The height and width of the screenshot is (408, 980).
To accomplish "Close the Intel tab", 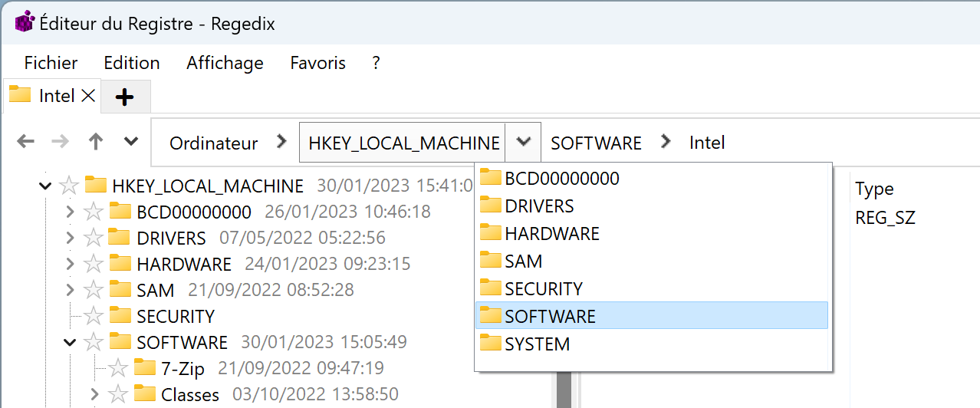I will [x=88, y=96].
